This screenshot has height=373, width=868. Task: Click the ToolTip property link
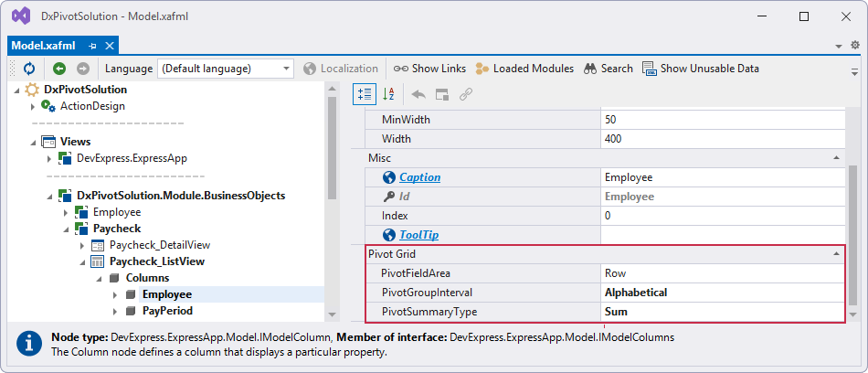pyautogui.click(x=419, y=235)
